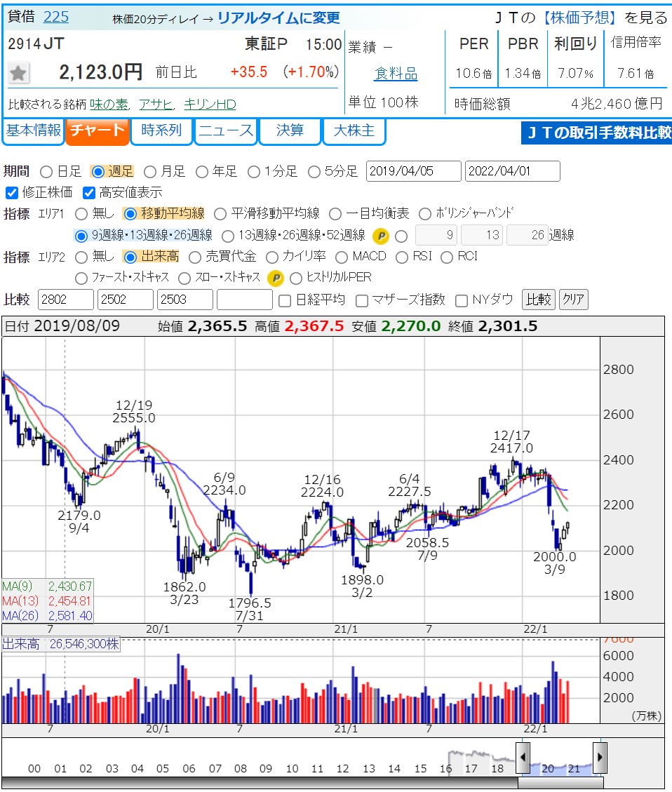Click the start date field 2019/04/05
The width and height of the screenshot is (672, 792).
(x=413, y=171)
